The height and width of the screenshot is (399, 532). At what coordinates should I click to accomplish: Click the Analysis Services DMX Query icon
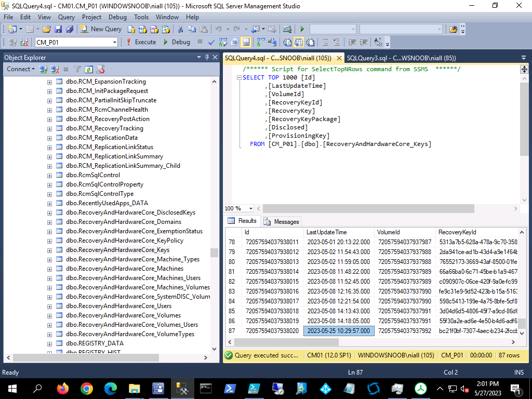coord(154,29)
